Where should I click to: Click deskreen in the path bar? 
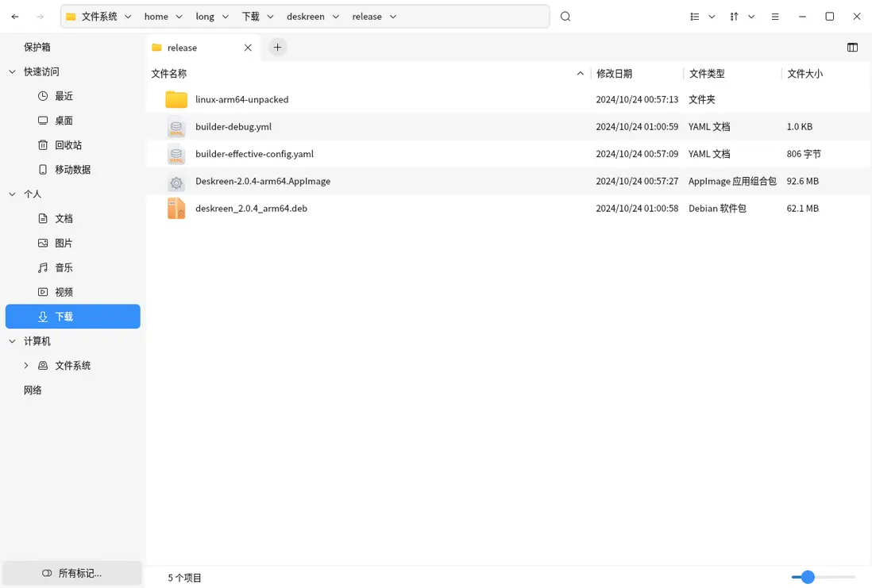coord(305,17)
